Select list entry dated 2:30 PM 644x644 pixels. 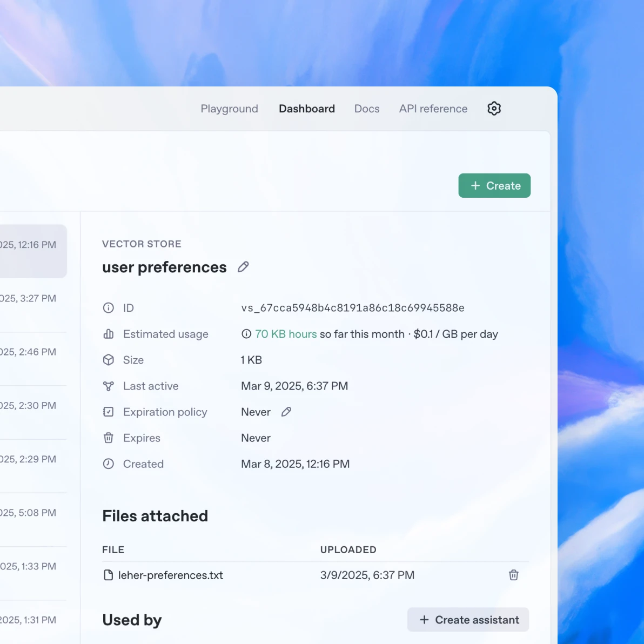pyautogui.click(x=33, y=412)
